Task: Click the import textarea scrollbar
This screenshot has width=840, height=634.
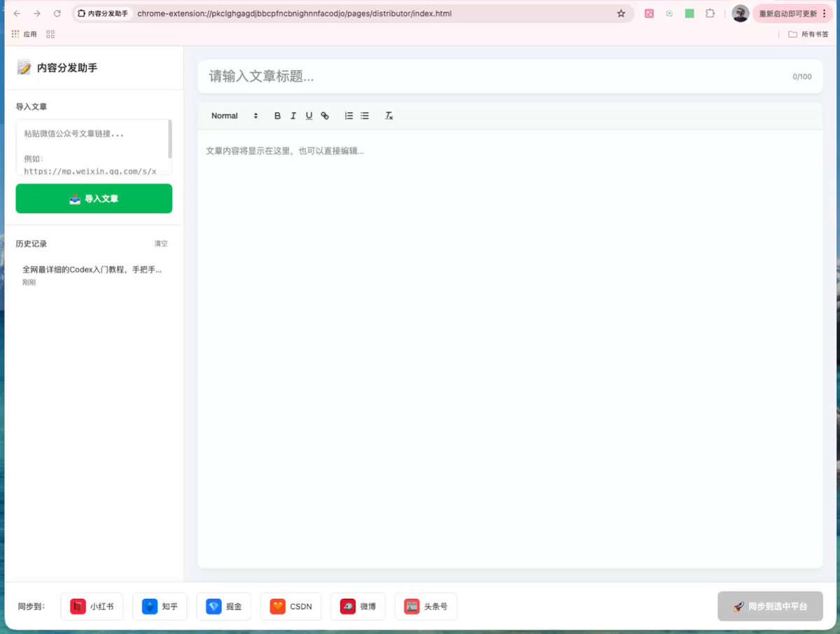Action: click(x=169, y=139)
